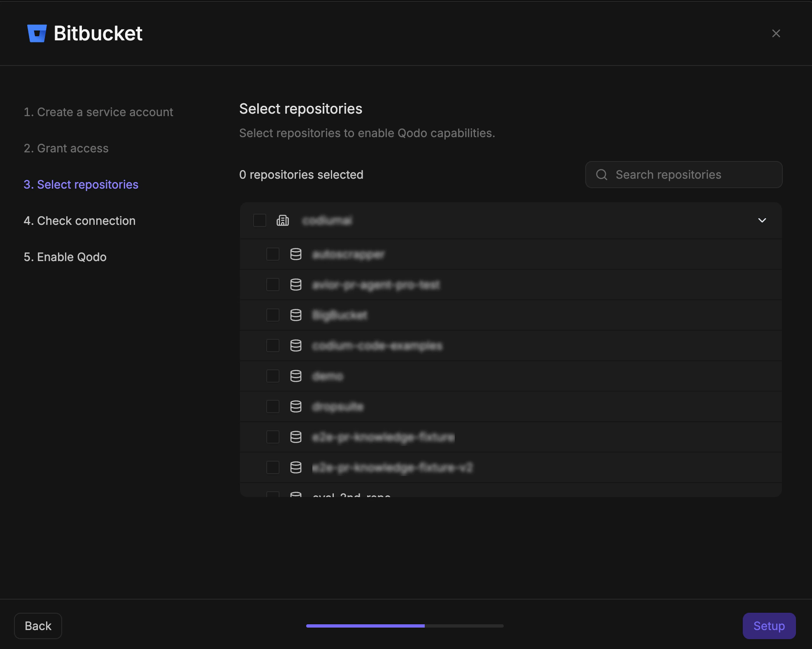812x649 pixels.
Task: Click the repository icon beside BigBucket
Action: tap(295, 315)
